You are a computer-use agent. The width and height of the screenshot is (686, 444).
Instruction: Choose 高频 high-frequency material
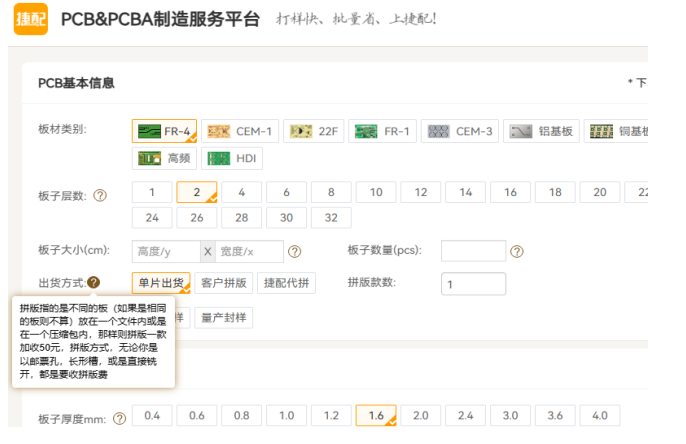(163, 158)
